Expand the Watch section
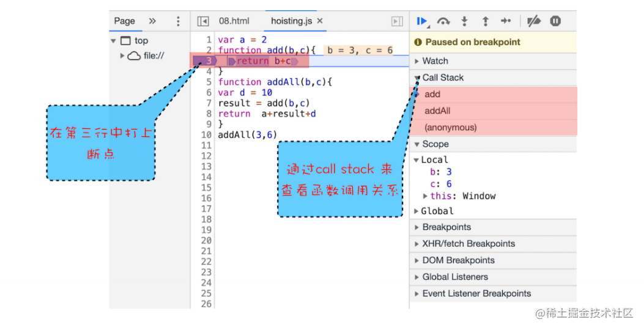The height and width of the screenshot is (330, 644). pyautogui.click(x=435, y=61)
